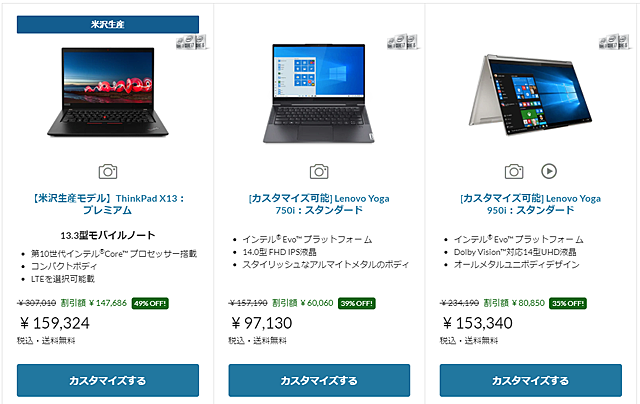Click Intel badge icon on Yoga 950i card
The height and width of the screenshot is (404, 640).
pos(615,42)
